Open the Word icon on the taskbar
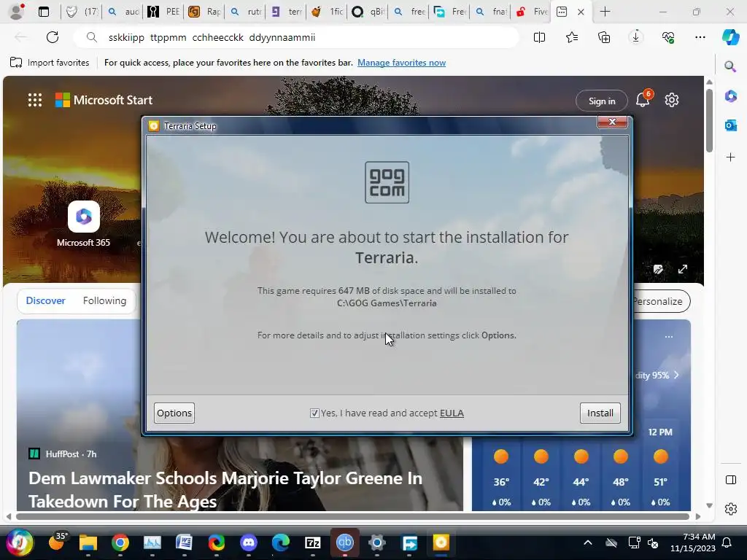The height and width of the screenshot is (560, 747). 185,542
